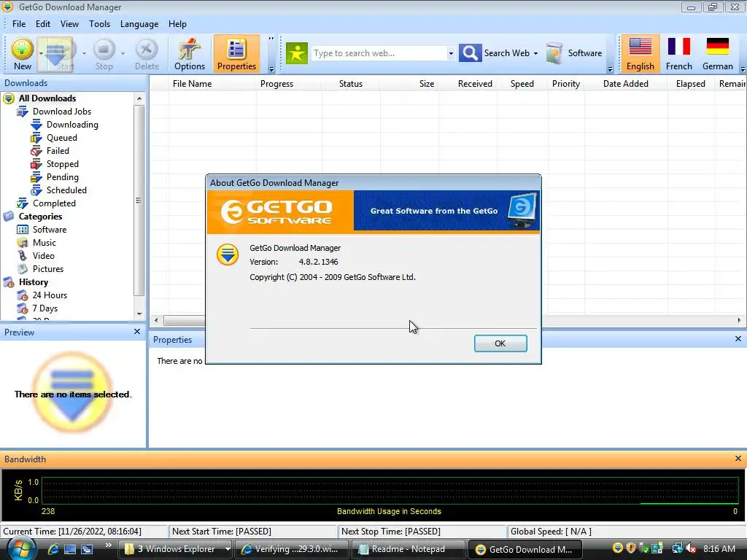Click GetGo tray icon in system tray
747x560 pixels.
point(618,548)
